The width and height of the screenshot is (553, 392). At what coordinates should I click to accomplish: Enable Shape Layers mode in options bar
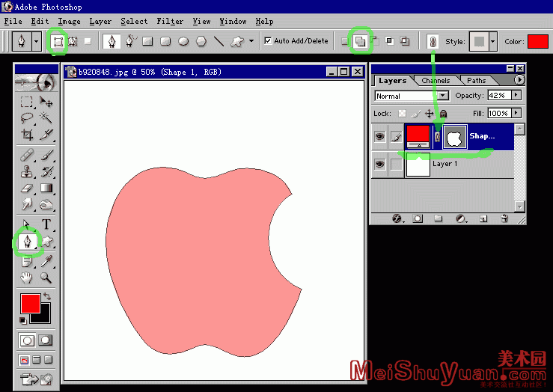pos(58,42)
